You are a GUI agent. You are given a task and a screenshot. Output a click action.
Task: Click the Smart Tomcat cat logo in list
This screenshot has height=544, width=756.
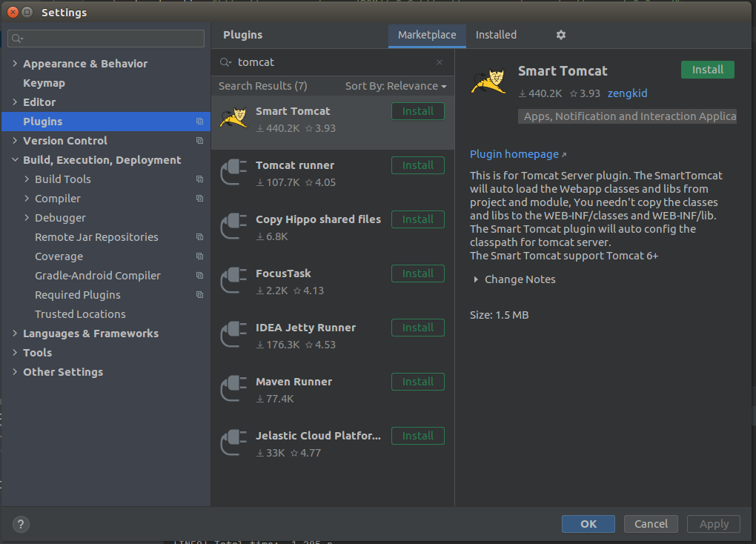tap(233, 118)
